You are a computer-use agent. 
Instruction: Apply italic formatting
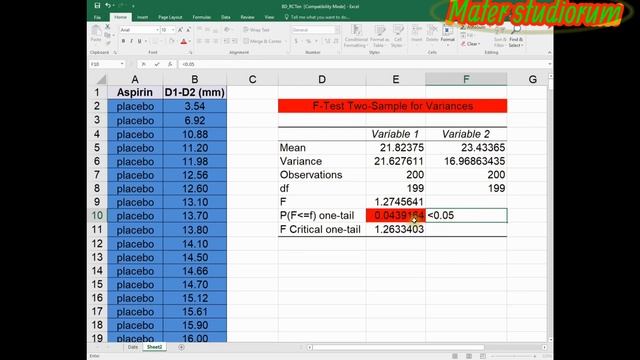click(x=131, y=41)
